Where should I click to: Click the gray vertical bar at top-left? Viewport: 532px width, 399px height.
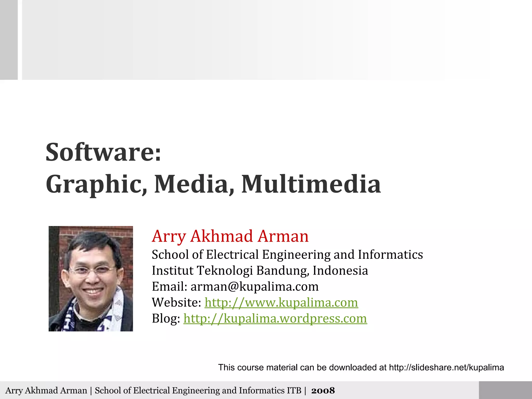point(9,39)
